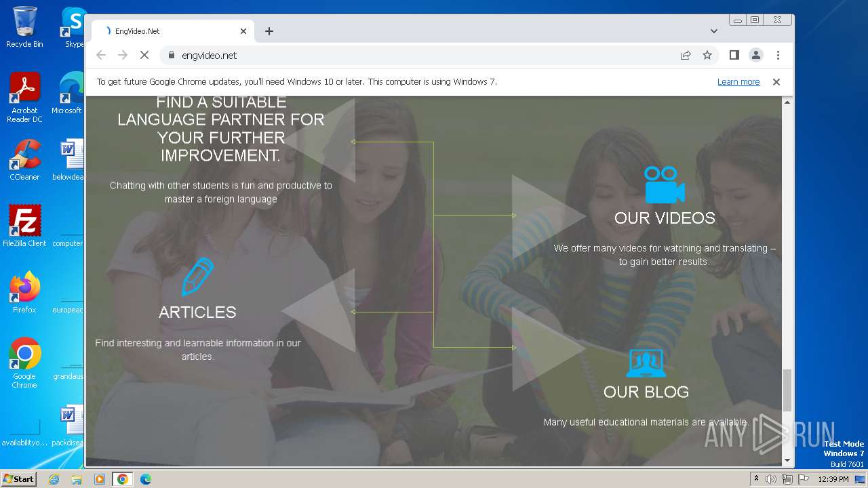Select the Firefox desktop icon
This screenshot has width=868, height=488.
[24, 293]
